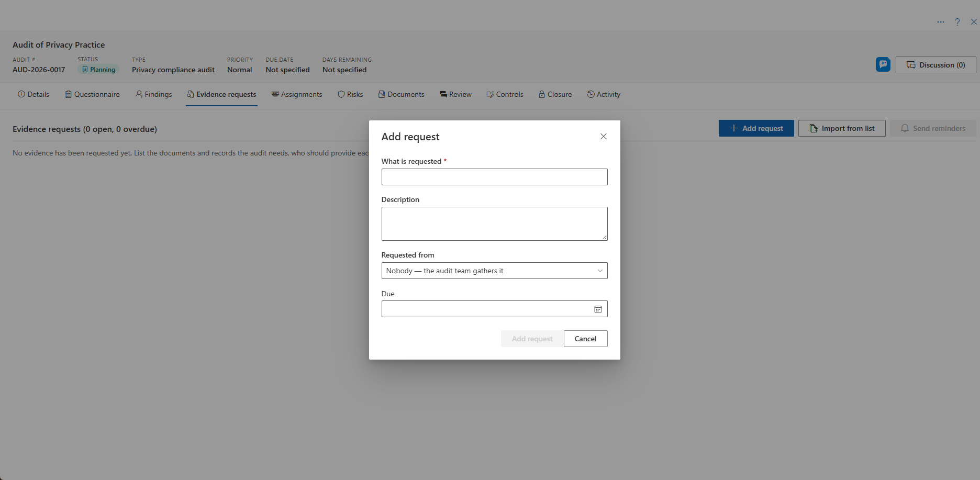Click into the Description text area

click(x=494, y=224)
